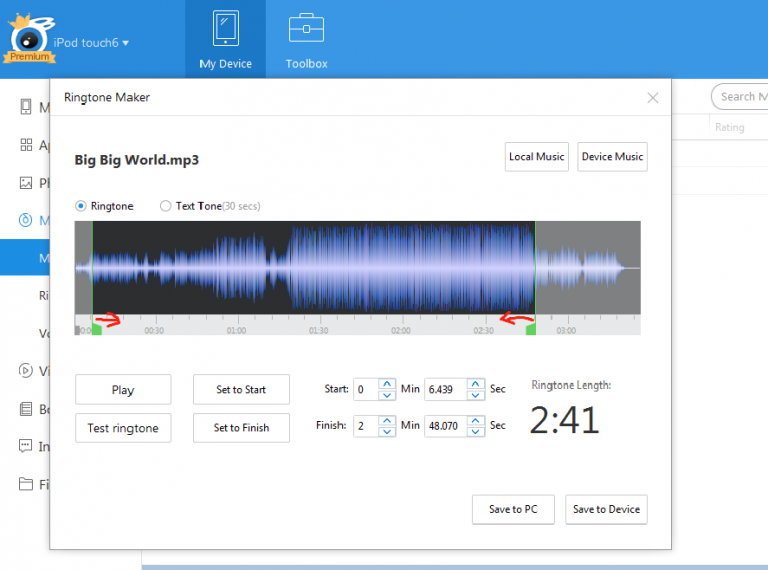
Task: Click the Device Music button
Action: 612,157
